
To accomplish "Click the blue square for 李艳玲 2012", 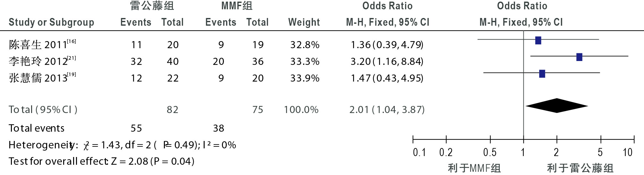I will (x=579, y=57).
